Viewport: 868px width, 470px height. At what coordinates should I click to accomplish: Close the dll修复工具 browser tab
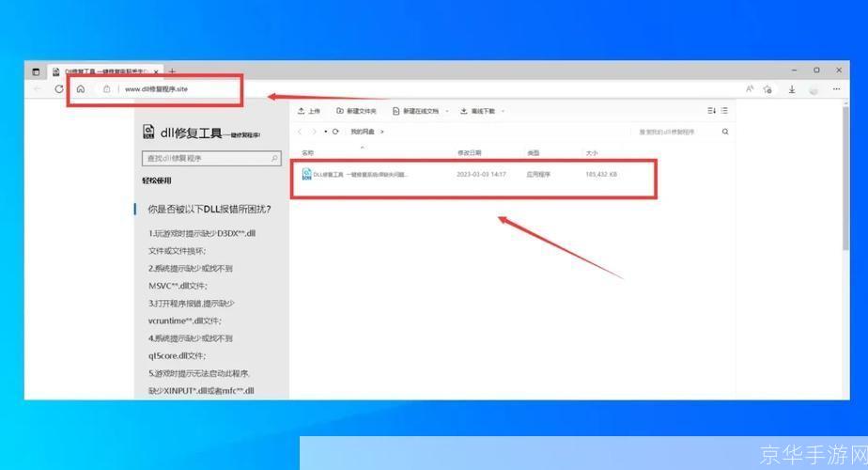[156, 71]
